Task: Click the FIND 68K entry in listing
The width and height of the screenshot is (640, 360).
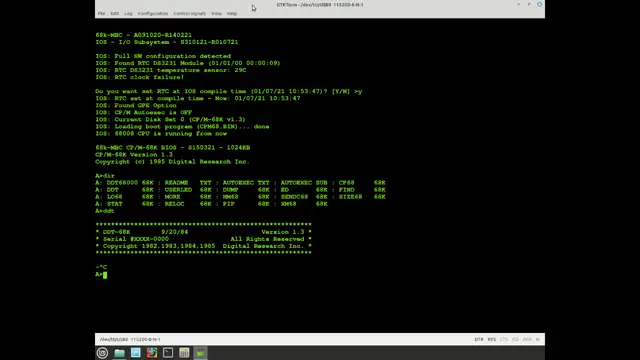Action: click(x=362, y=190)
